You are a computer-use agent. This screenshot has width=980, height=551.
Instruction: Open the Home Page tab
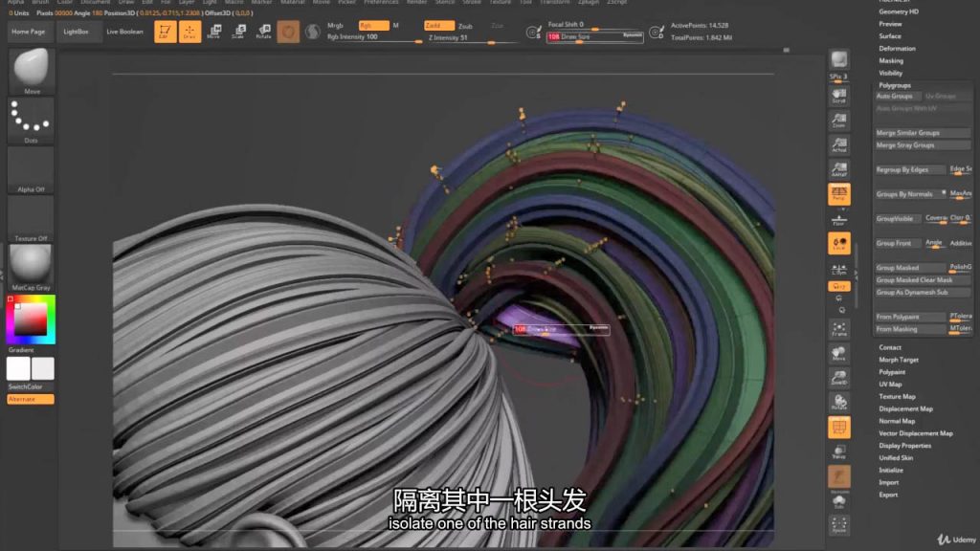[x=29, y=32]
